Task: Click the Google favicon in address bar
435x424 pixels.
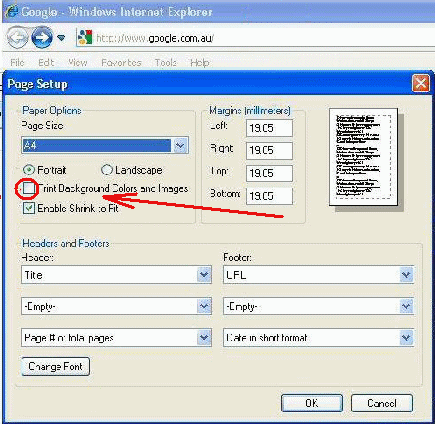Action: pyautogui.click(x=85, y=37)
